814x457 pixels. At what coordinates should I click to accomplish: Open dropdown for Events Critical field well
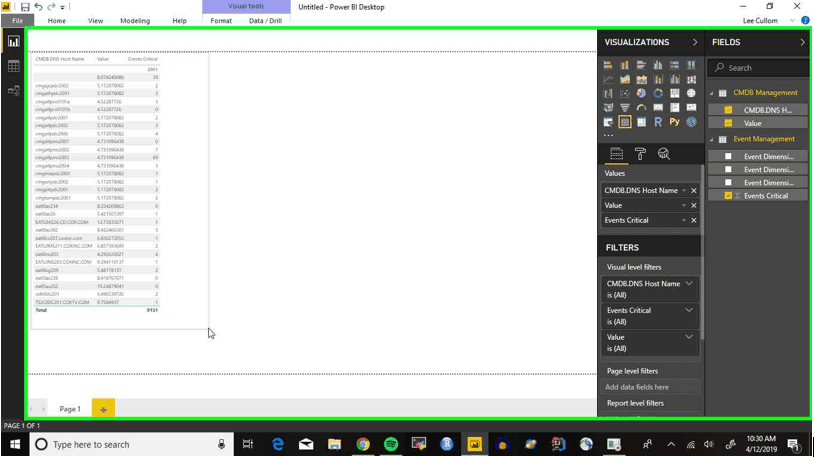(x=684, y=220)
